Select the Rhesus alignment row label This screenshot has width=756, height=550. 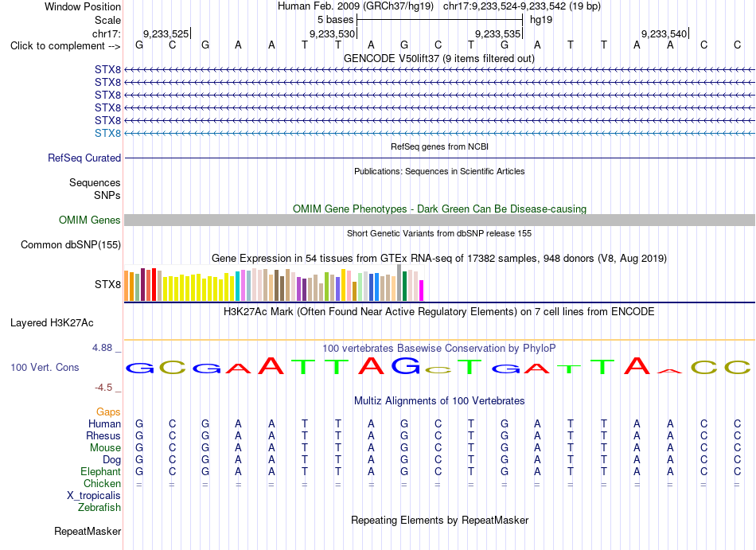[x=103, y=435]
